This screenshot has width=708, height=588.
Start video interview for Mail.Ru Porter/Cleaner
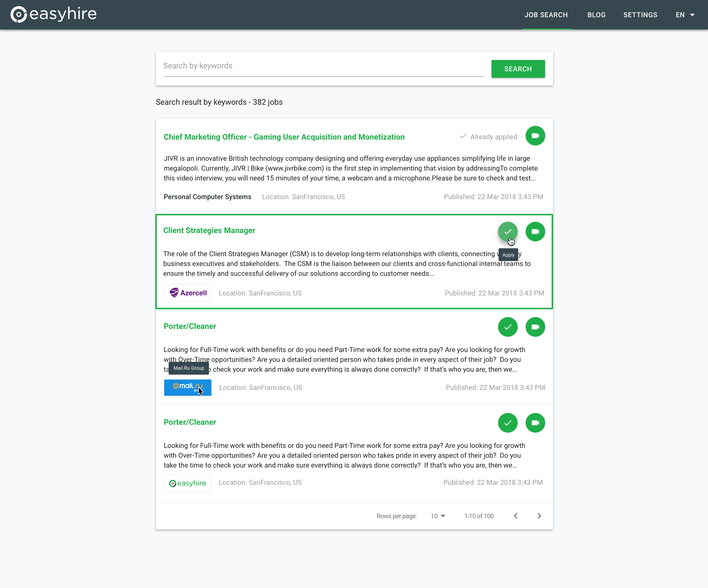535,327
